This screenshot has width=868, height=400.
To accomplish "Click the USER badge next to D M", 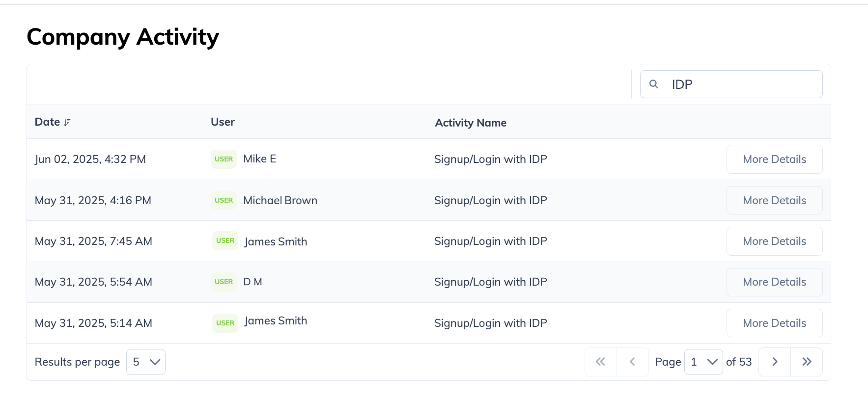I will [x=224, y=282].
